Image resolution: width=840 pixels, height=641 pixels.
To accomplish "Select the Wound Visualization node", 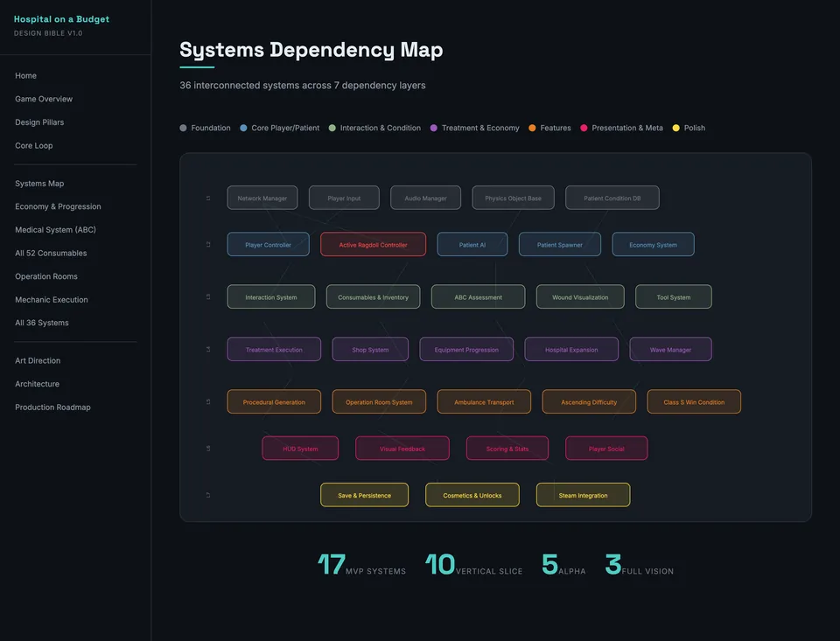I will pyautogui.click(x=580, y=297).
